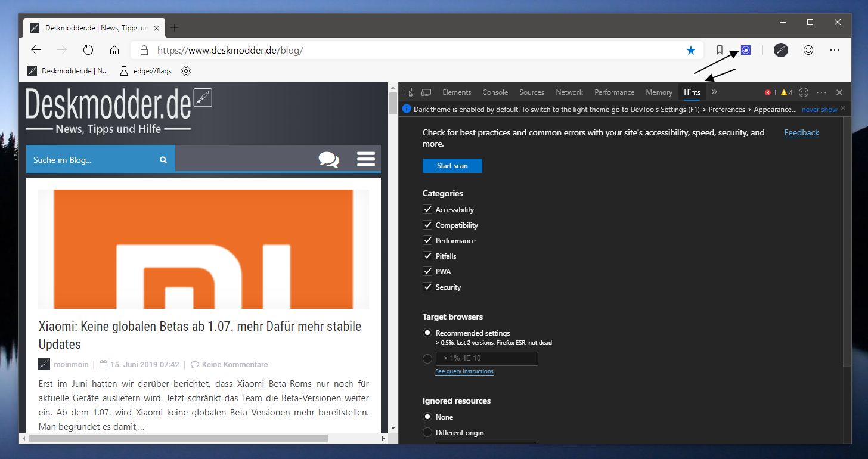Select None under Ignored resources

point(427,417)
